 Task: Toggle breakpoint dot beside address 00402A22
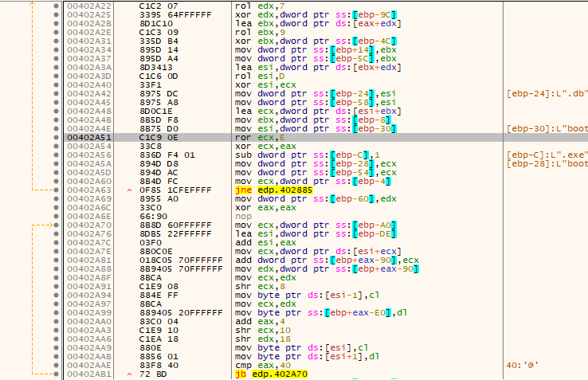tap(57, 6)
